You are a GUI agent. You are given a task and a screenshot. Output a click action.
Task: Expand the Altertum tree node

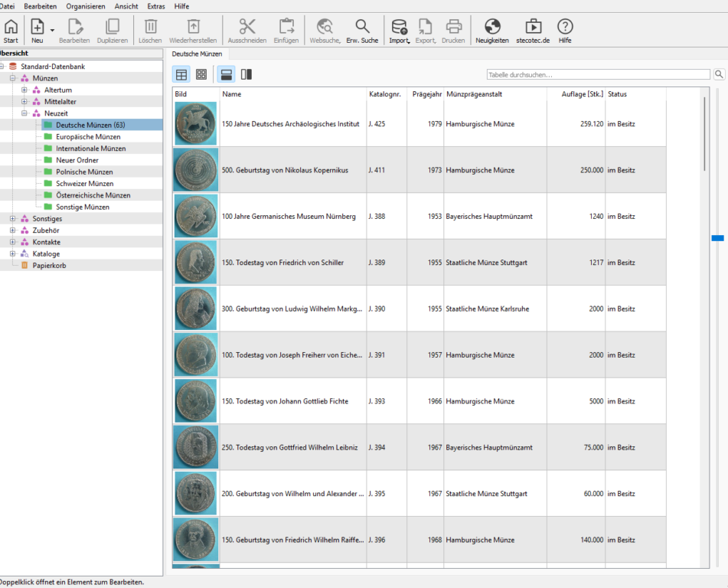(x=24, y=90)
